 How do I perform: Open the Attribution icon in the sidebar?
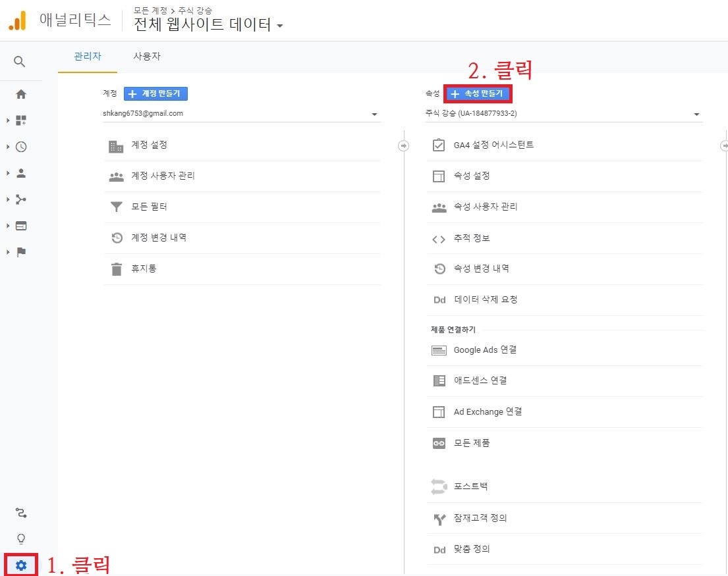pos(22,513)
